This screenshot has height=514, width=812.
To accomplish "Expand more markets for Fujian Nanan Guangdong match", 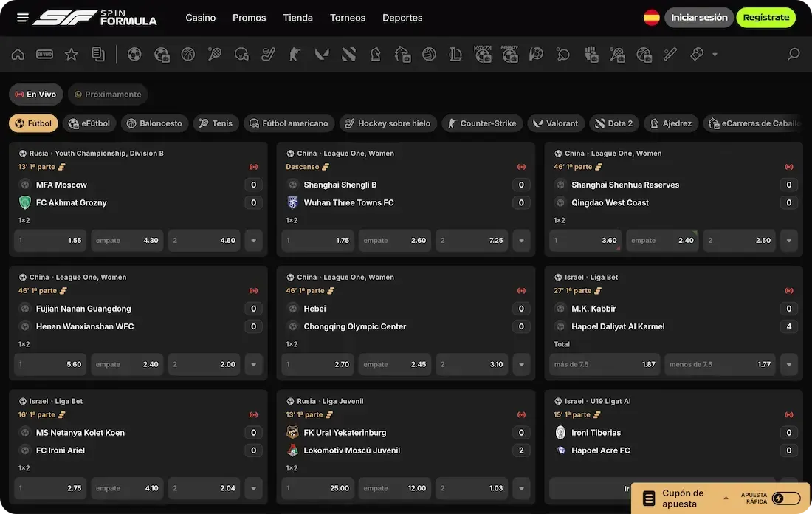I will click(x=253, y=364).
